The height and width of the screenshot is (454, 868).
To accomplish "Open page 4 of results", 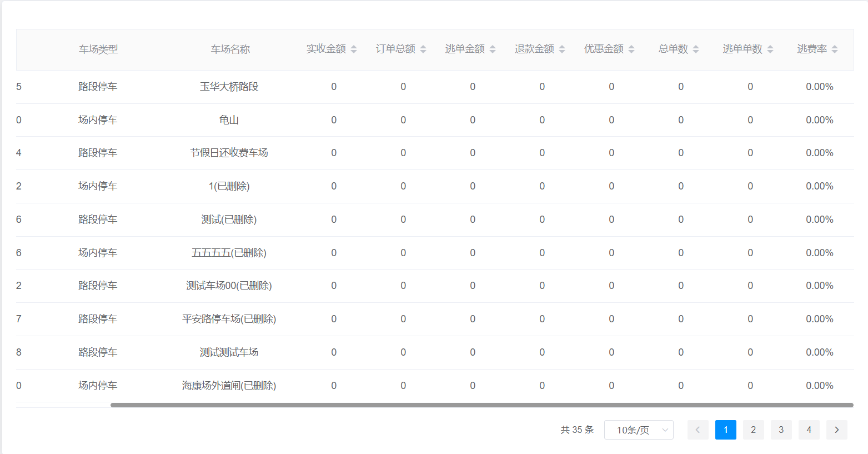I will [x=809, y=430].
